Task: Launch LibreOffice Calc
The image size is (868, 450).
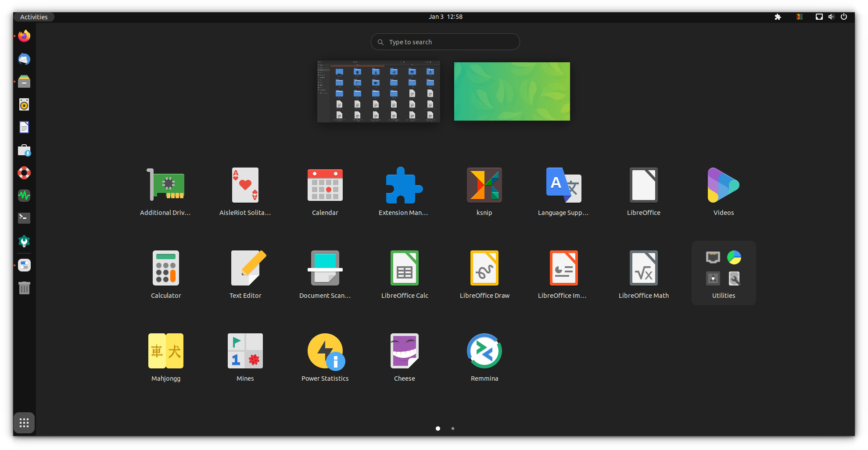Action: pyautogui.click(x=404, y=268)
